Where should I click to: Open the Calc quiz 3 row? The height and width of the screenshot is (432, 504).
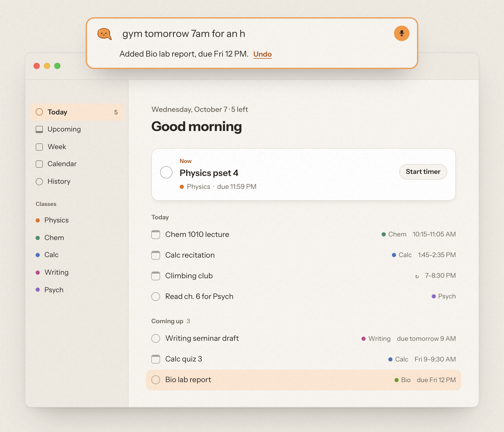click(x=303, y=359)
